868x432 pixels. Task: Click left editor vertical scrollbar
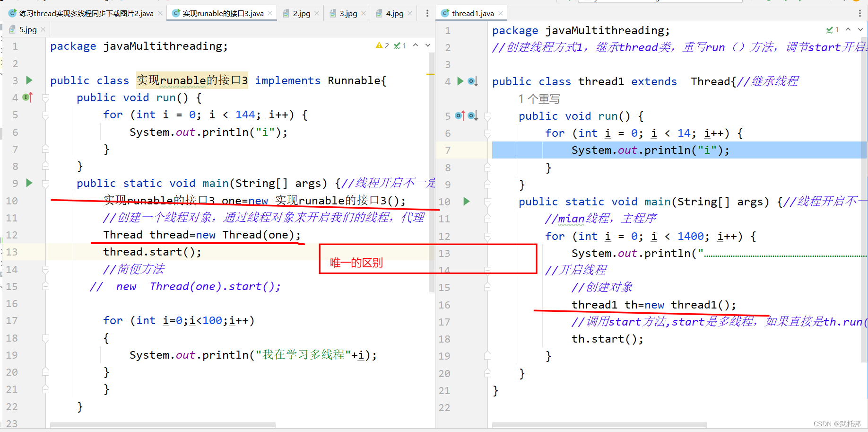coord(431,173)
